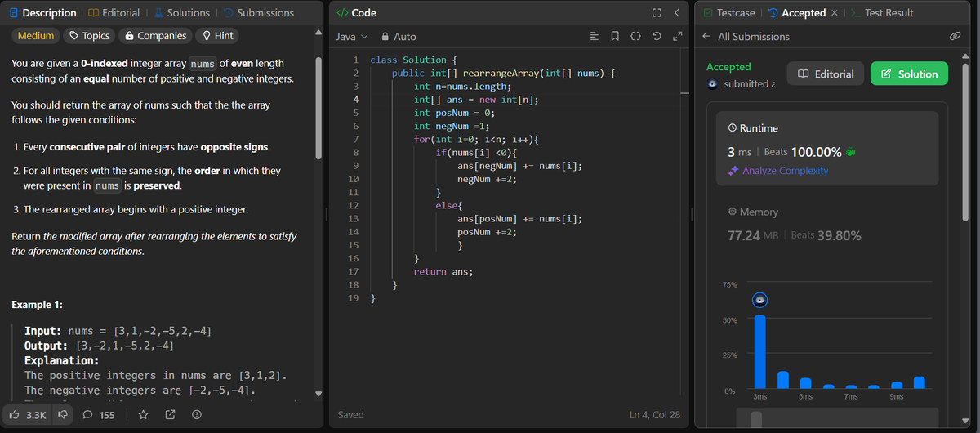Screen dimensions: 980x433
Task: Open the help question mark icon
Action: pos(196,415)
